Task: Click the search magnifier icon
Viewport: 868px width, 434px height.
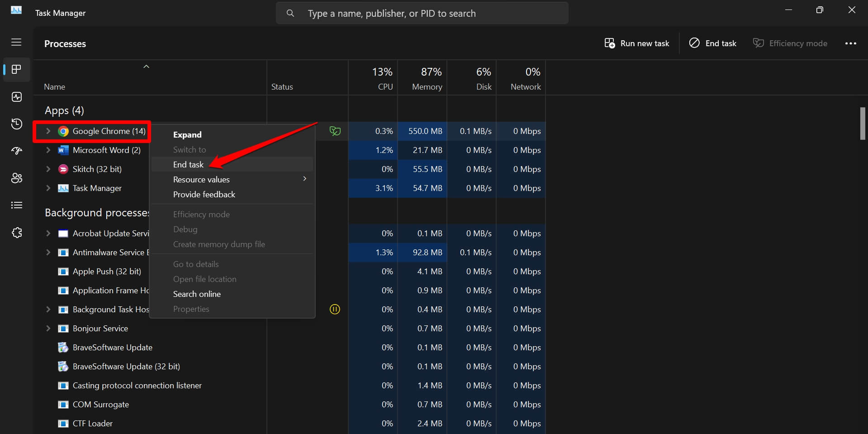Action: [x=290, y=14]
